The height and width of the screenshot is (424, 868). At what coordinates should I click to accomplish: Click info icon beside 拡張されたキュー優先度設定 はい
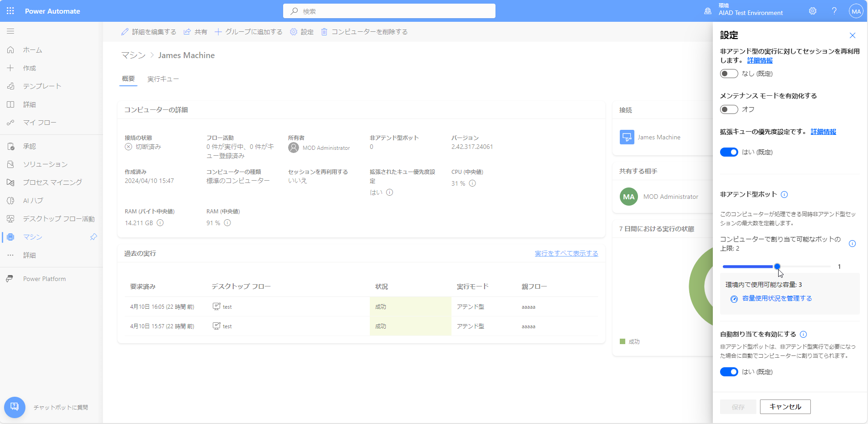coord(390,192)
